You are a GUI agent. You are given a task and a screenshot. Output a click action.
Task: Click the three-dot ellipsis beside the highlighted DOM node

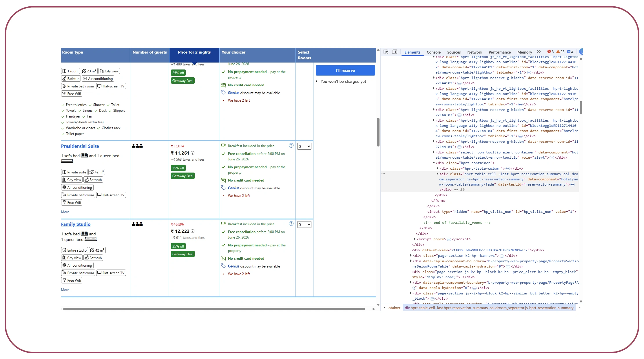coord(383,174)
